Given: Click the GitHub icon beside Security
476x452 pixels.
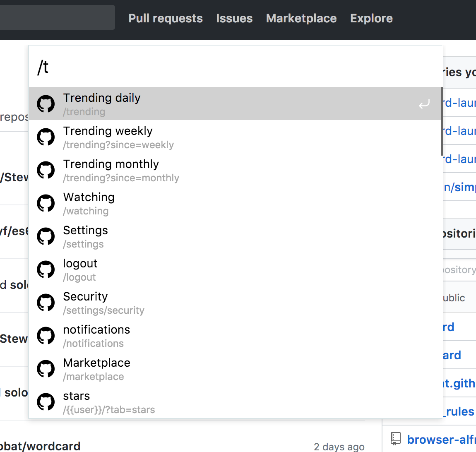Looking at the screenshot, I should pos(46,303).
